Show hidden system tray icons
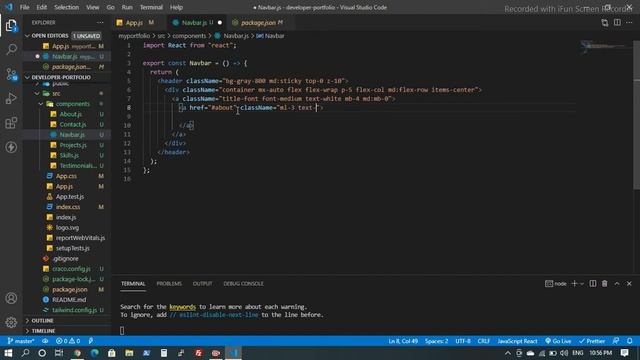 [508, 353]
